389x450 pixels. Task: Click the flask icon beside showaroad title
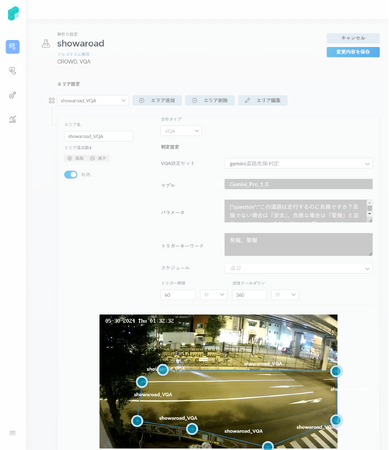[x=46, y=43]
